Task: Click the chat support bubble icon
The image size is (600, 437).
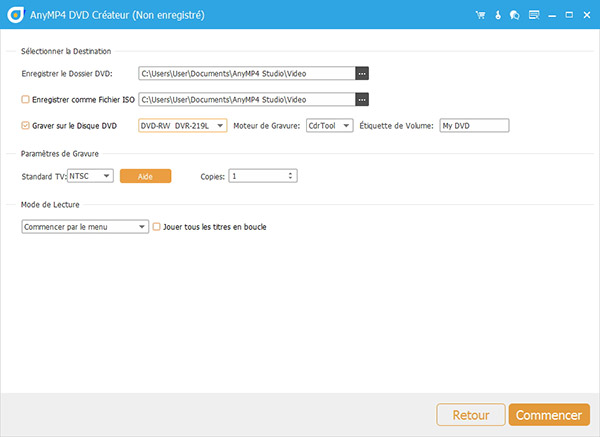Action: click(514, 15)
